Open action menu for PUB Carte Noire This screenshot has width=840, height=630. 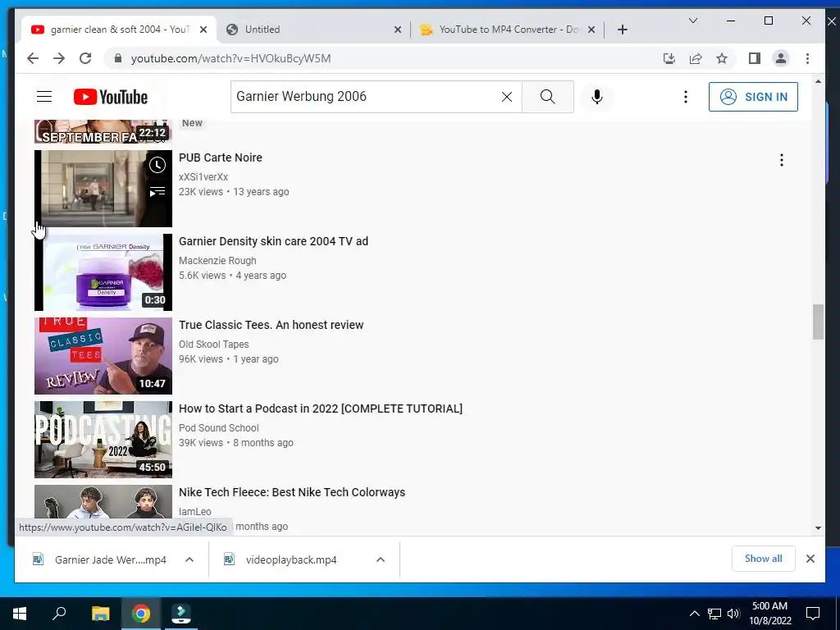point(782,160)
